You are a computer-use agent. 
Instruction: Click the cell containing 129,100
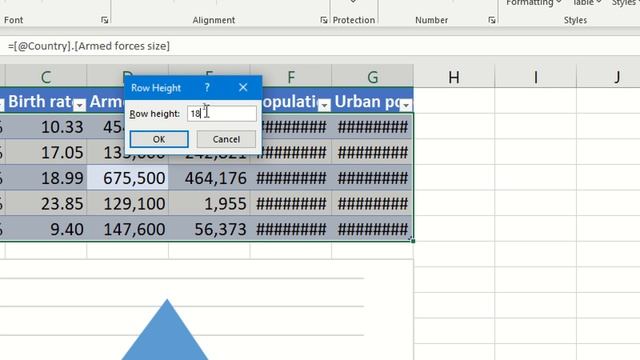127,203
